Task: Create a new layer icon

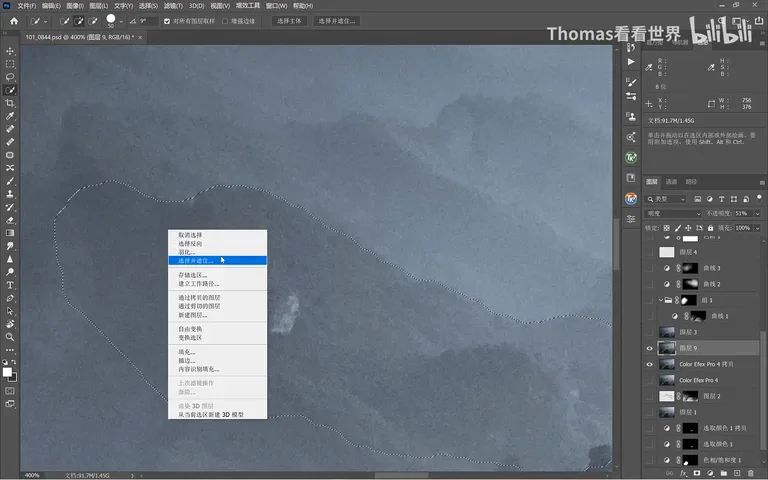Action: (737, 473)
